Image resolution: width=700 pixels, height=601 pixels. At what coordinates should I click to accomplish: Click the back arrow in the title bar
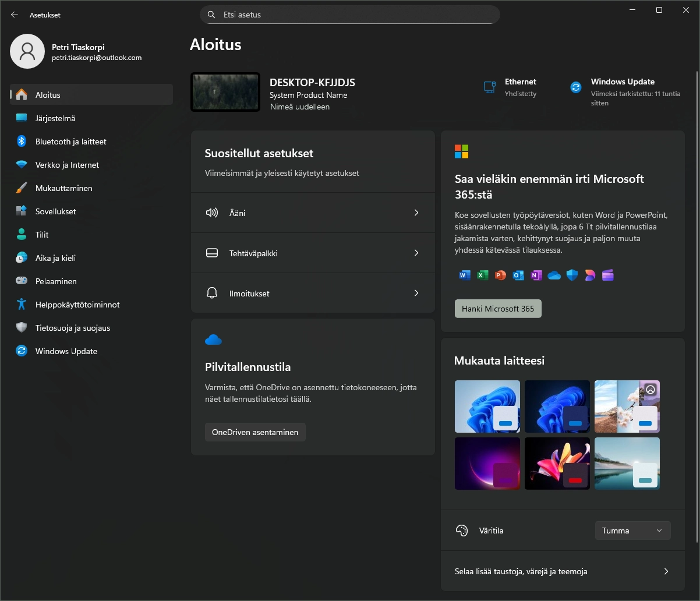tap(15, 15)
